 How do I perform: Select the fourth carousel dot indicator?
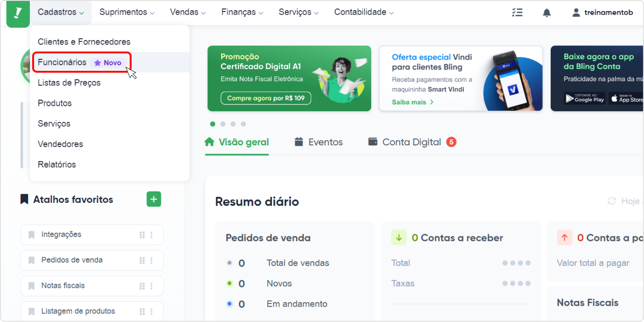243,124
